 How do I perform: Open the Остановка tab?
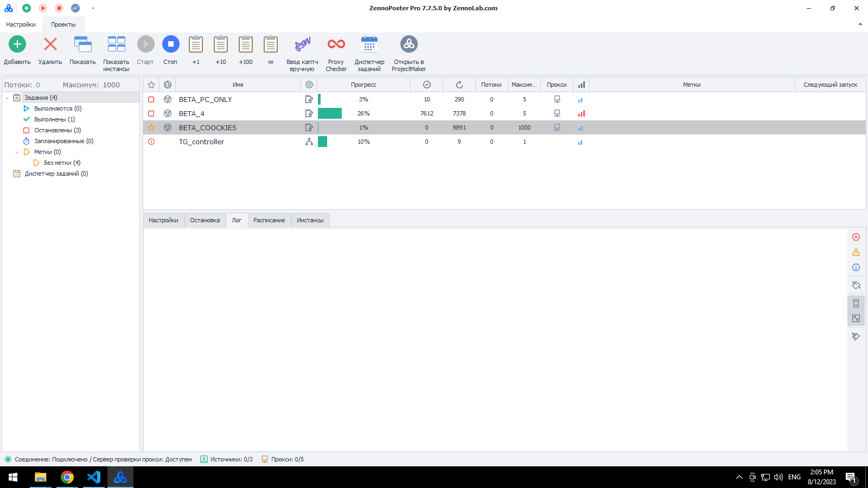205,220
